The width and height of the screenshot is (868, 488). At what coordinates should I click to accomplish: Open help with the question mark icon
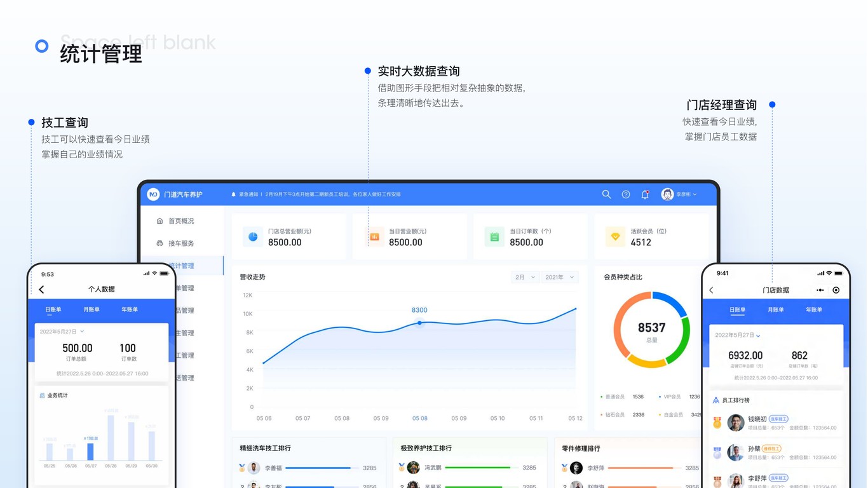click(x=626, y=194)
